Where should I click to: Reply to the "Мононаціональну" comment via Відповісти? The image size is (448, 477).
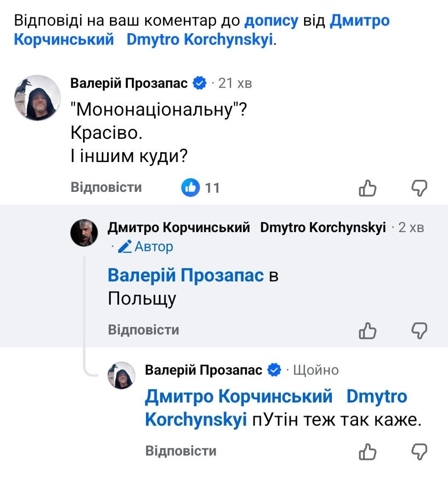tap(106, 187)
